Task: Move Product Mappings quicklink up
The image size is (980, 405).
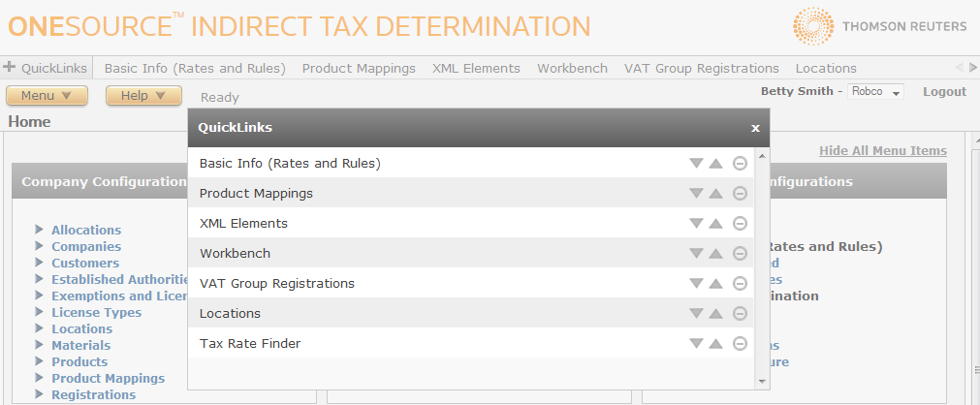Action: [x=715, y=194]
